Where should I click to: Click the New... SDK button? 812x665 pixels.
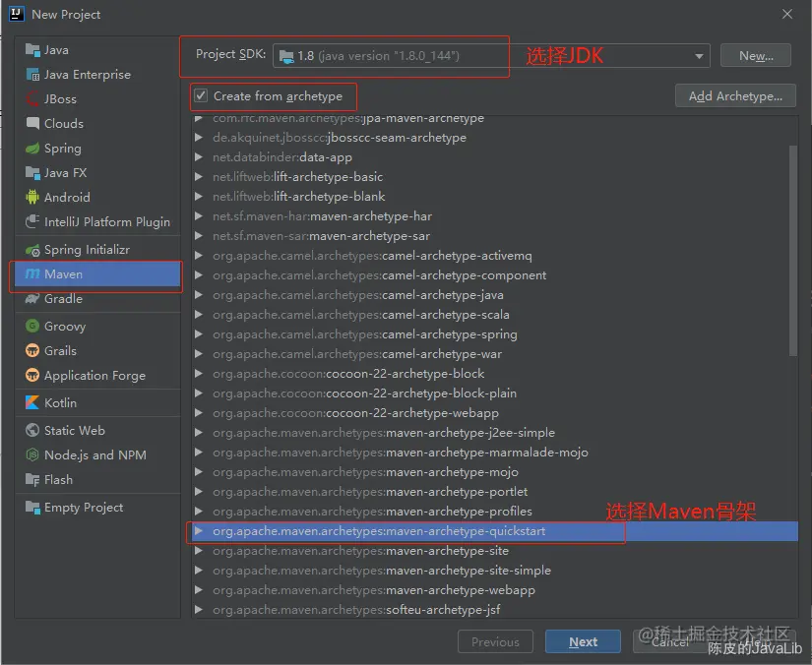pos(756,55)
